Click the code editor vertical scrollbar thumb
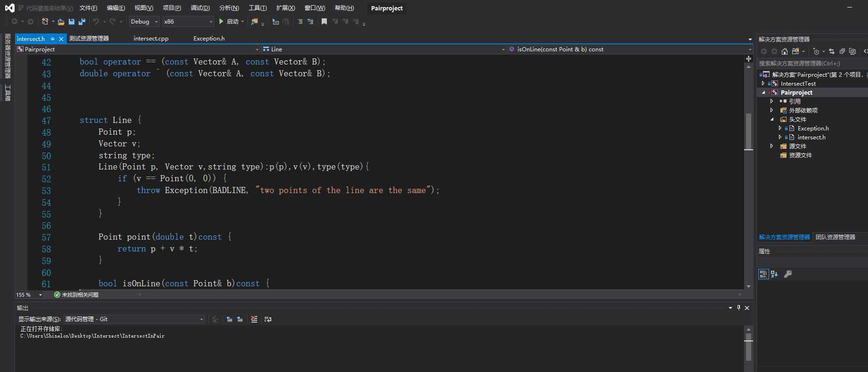The height and width of the screenshot is (372, 868). pyautogui.click(x=748, y=131)
